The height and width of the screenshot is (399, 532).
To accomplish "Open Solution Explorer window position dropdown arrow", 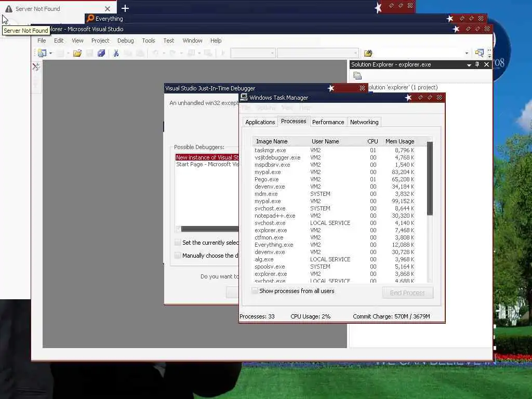I will point(469,64).
